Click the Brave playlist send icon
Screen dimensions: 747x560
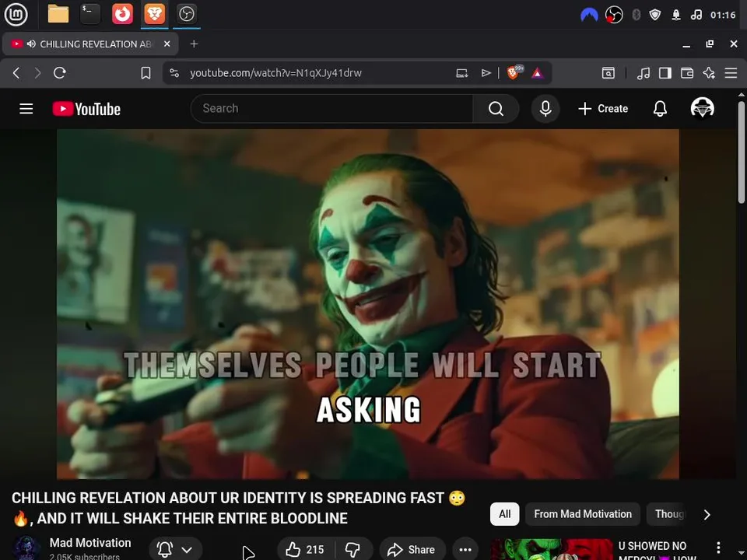coord(486,73)
